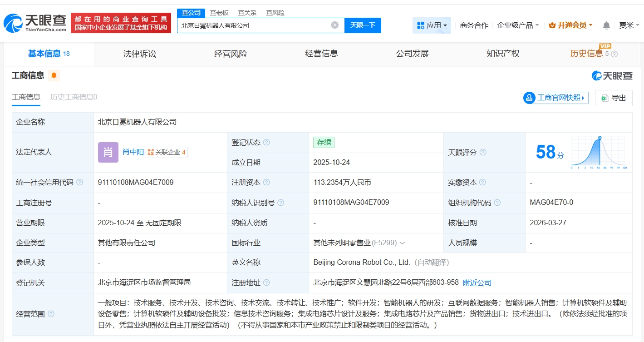This screenshot has height=342, width=644.
Task: Click the orange alert bell beside 工商信息
Action: [54, 75]
